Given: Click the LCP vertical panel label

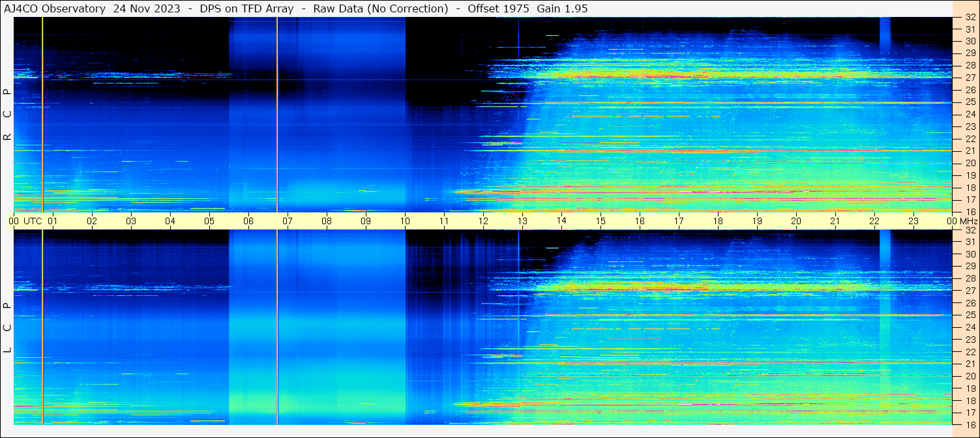Looking at the screenshot, I should point(7,328).
